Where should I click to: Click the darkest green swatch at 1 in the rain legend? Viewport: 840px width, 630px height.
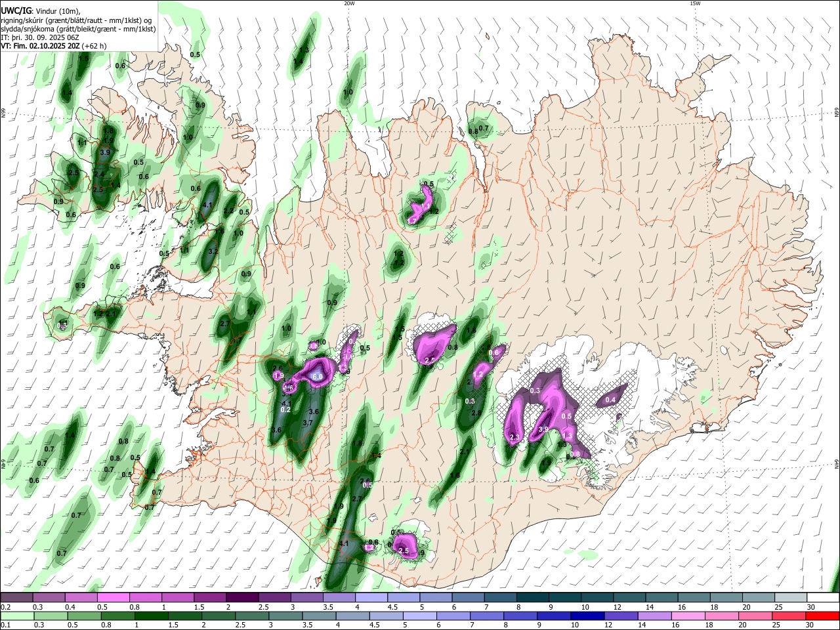(151, 616)
